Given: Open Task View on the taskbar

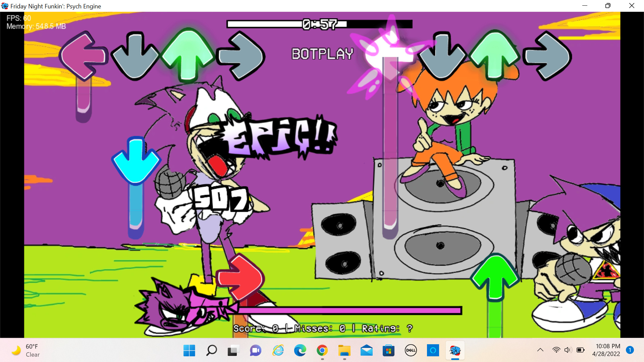Looking at the screenshot, I should (233, 351).
